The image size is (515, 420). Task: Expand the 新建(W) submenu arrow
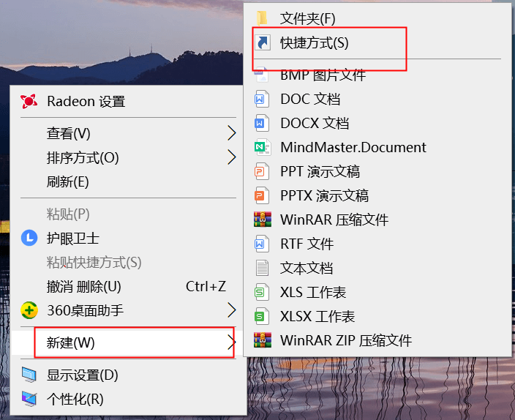coord(232,342)
